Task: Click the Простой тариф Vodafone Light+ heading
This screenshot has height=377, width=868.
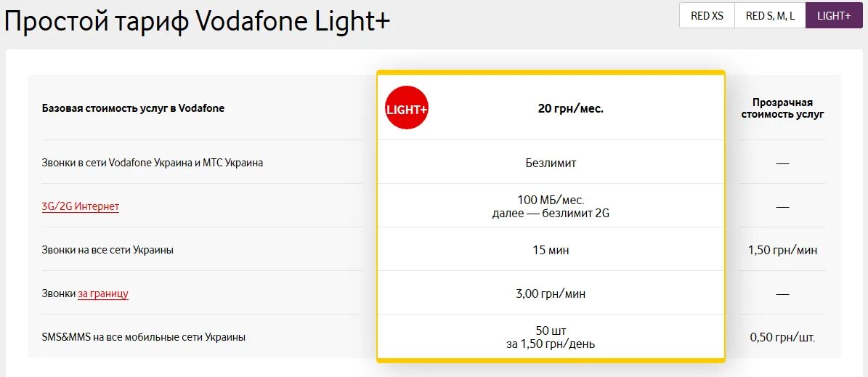Action: coord(198,22)
